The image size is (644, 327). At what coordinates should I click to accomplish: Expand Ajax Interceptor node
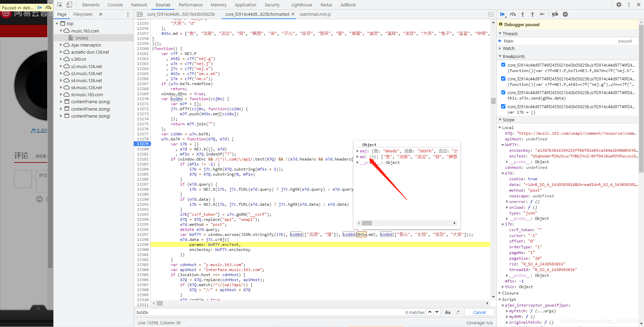pos(61,45)
